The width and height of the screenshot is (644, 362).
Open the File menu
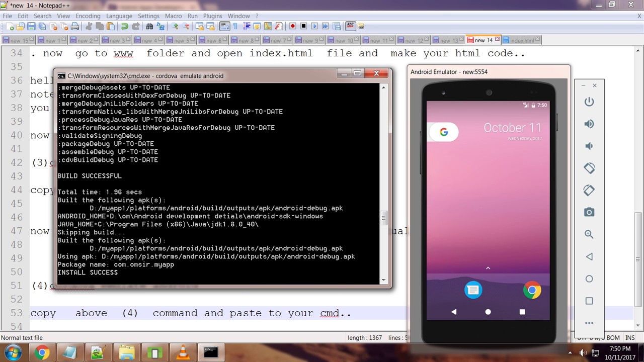(7, 16)
